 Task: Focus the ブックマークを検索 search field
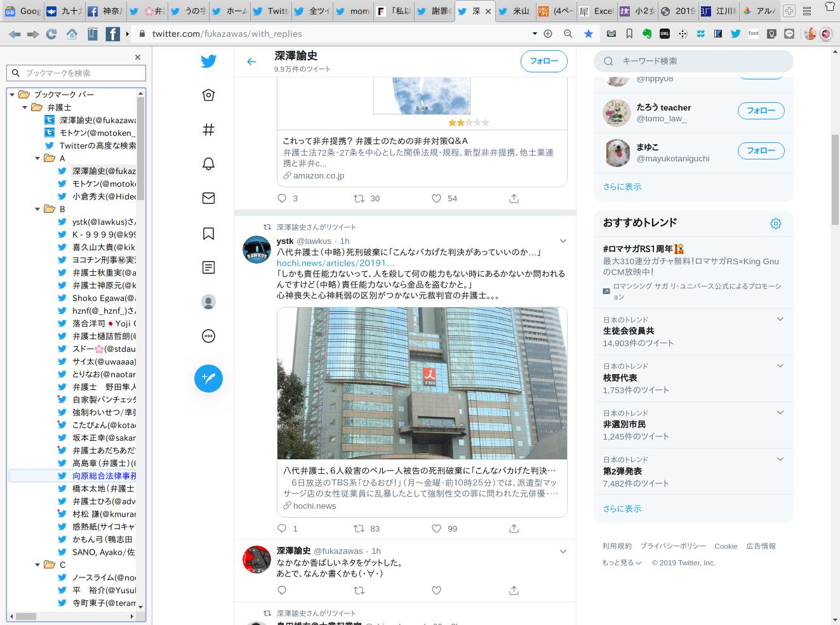(76, 73)
